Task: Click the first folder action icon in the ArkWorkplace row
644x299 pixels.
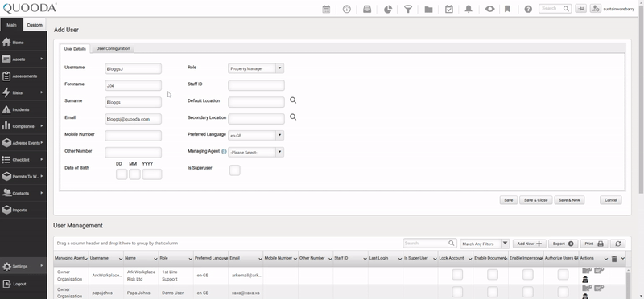Action: click(587, 271)
